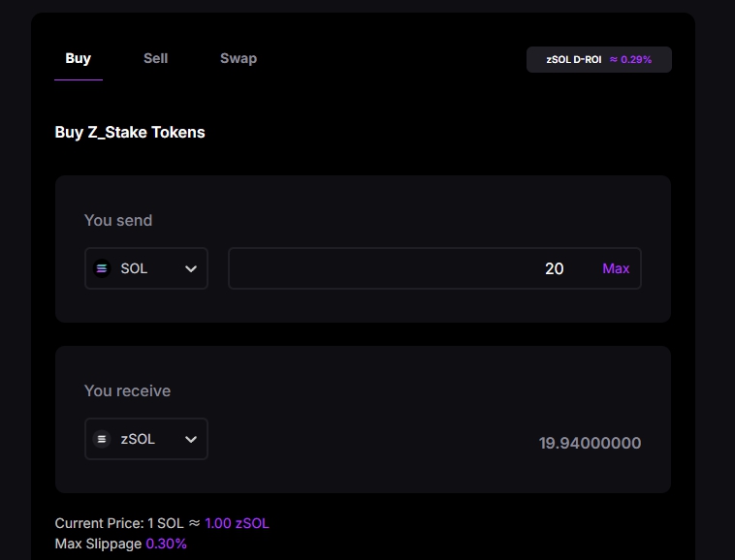Expand the zSOL receive-token chevron
Viewport: 735px width, 560px height.
coord(190,439)
